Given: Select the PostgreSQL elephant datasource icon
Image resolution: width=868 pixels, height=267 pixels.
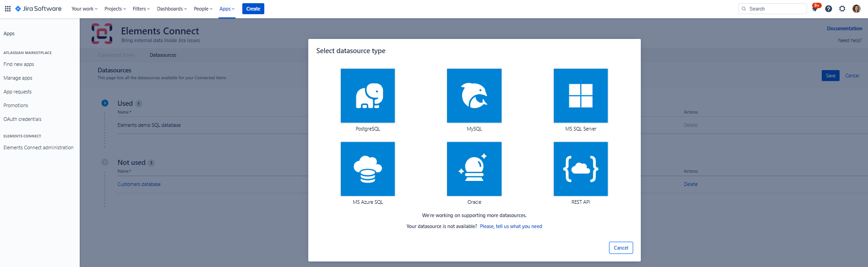Looking at the screenshot, I should click(x=367, y=96).
